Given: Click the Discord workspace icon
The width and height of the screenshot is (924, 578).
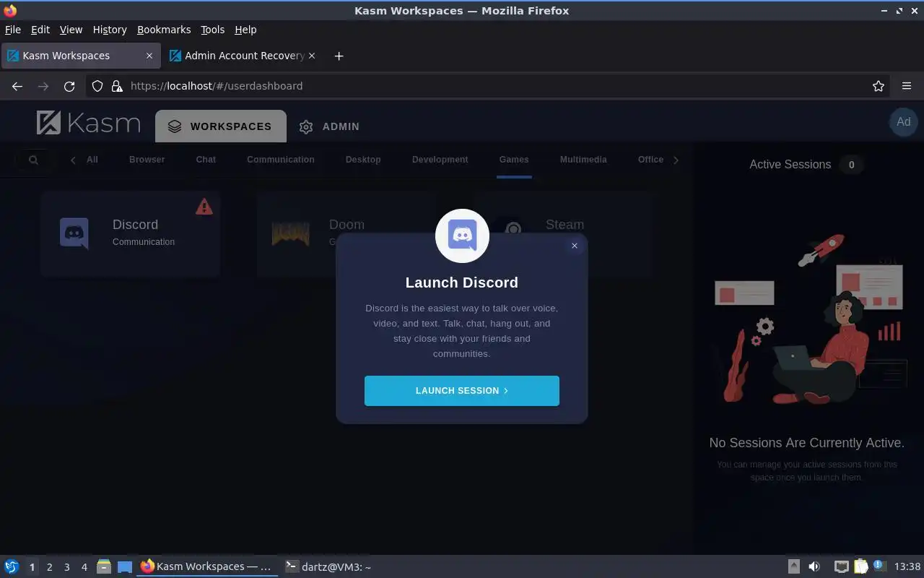Looking at the screenshot, I should [x=74, y=233].
